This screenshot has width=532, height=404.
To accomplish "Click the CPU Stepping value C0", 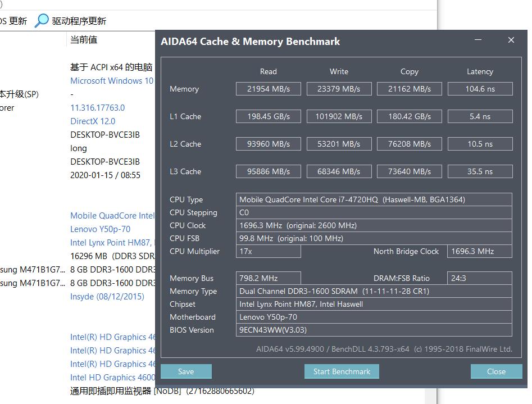I will click(374, 212).
